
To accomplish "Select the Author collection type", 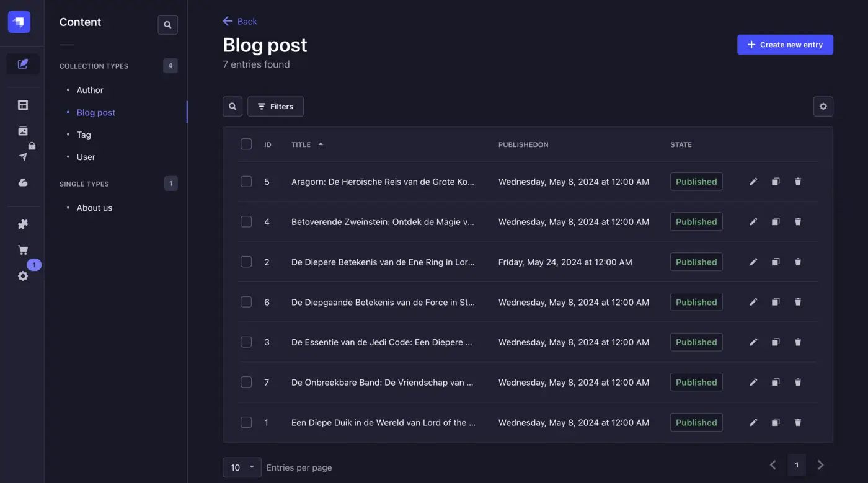I will click(89, 90).
